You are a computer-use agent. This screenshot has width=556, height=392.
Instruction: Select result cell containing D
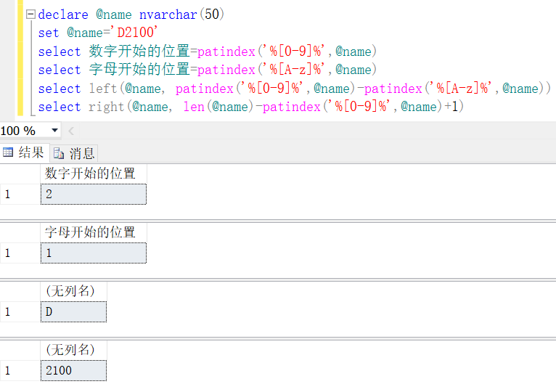pyautogui.click(x=74, y=312)
